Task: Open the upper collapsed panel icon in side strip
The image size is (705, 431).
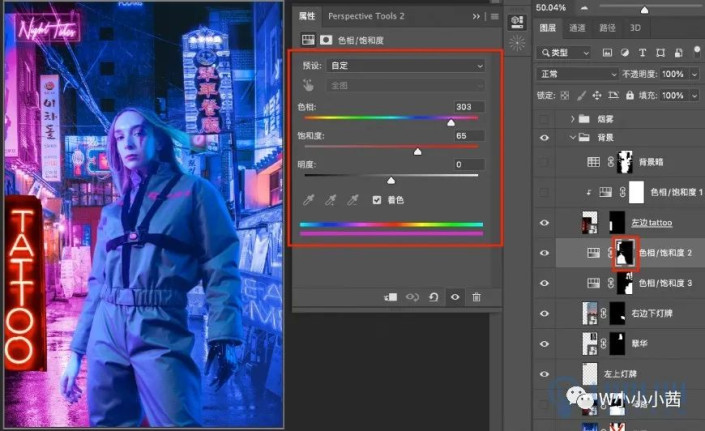Action: [x=517, y=22]
